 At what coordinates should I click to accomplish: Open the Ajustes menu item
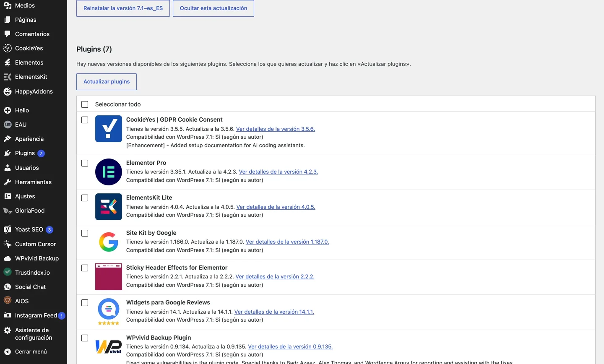pos(34,196)
